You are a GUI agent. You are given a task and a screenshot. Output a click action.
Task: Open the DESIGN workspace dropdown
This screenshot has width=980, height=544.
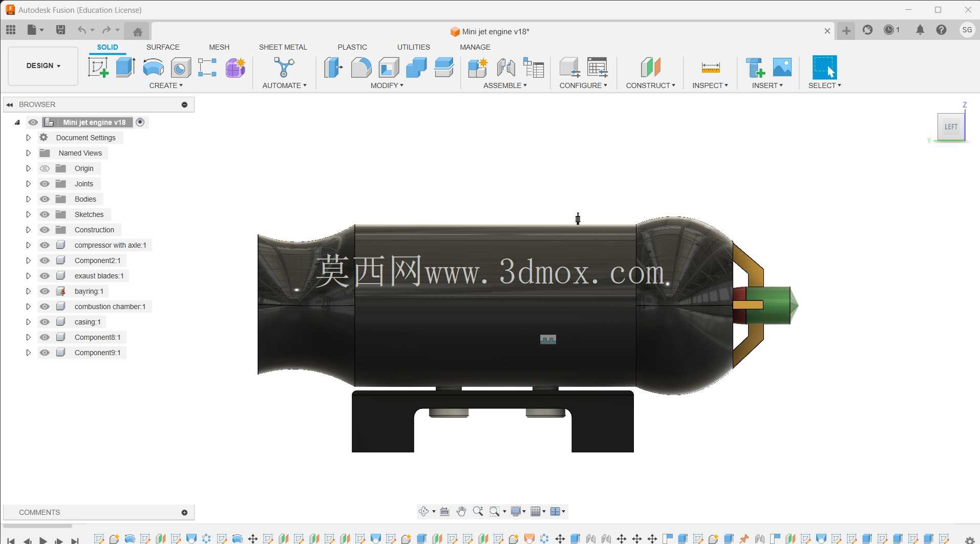44,66
